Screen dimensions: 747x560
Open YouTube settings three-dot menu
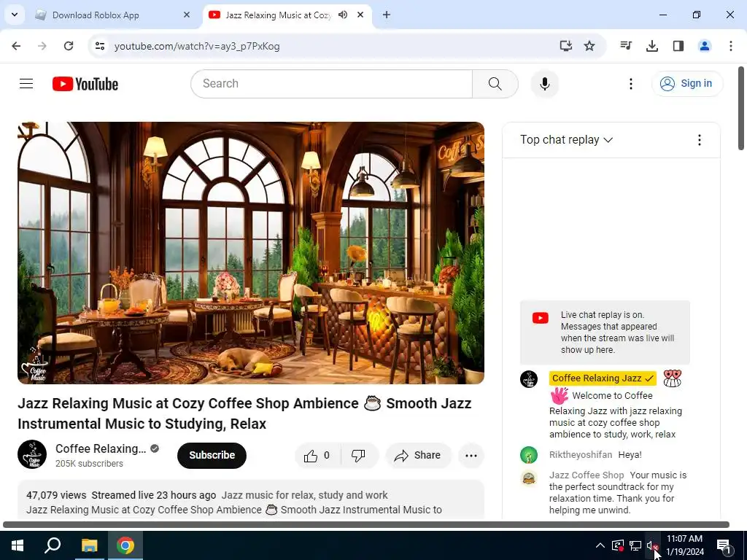point(631,84)
